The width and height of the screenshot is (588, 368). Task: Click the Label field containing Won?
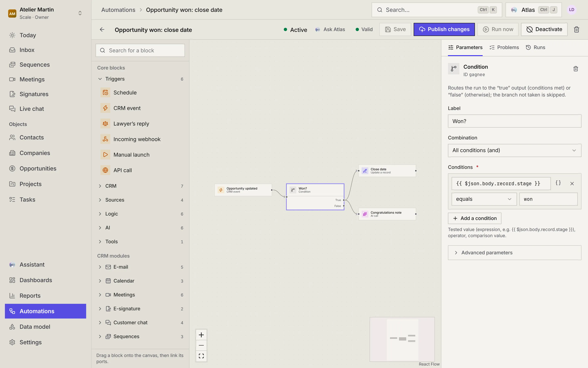(x=514, y=121)
